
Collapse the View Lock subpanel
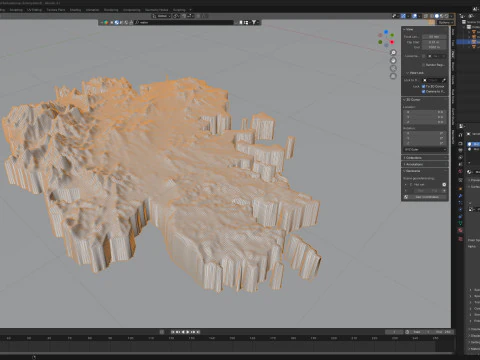click(x=415, y=73)
